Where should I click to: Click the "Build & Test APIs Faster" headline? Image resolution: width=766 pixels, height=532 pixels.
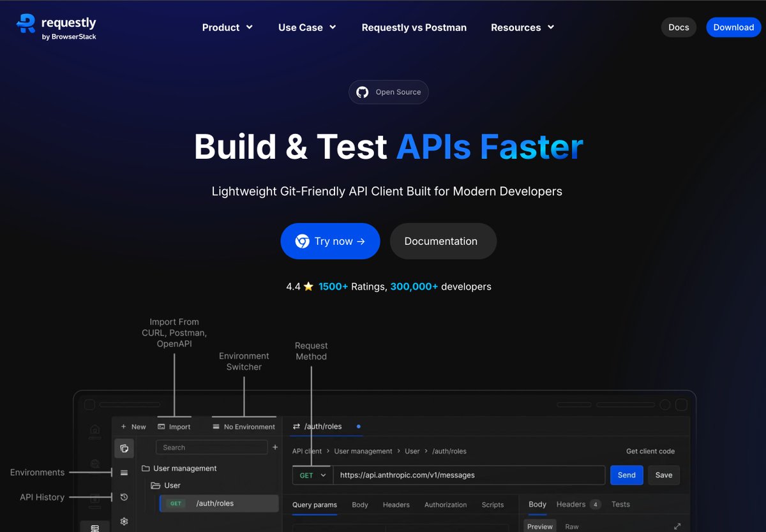[389, 146]
